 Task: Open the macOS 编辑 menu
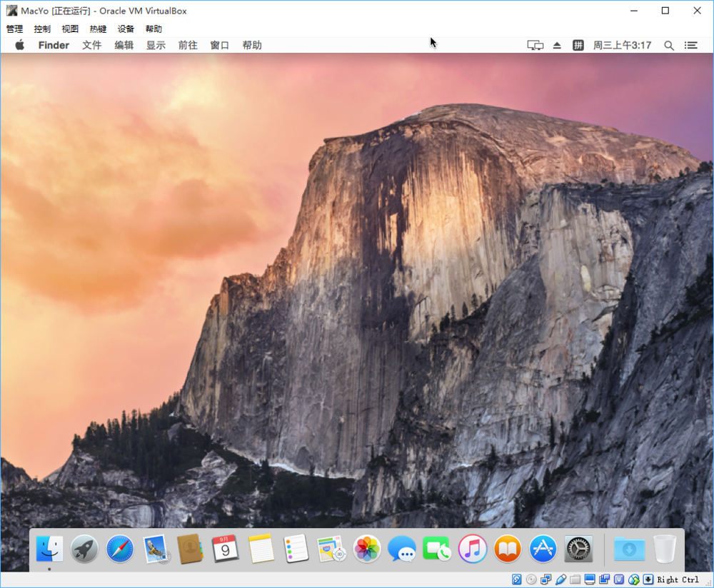(124, 45)
